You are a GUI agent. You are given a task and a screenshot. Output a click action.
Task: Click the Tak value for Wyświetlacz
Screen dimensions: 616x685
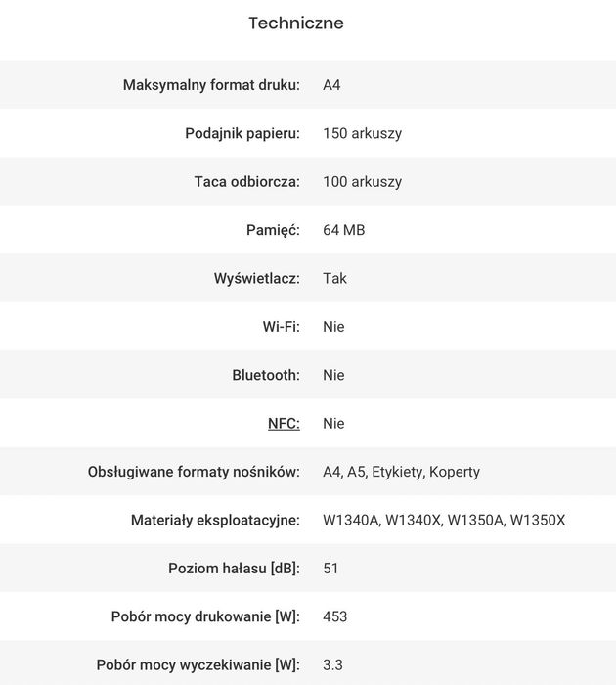tap(334, 278)
